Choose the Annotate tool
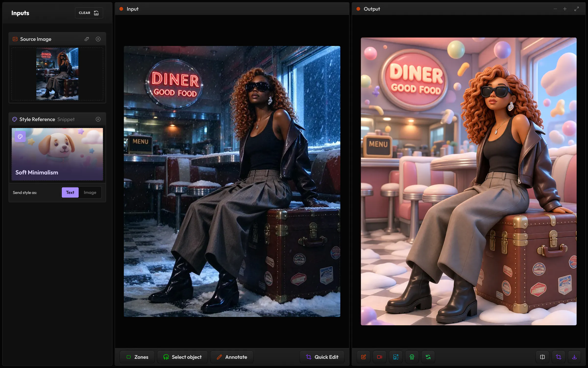 (x=232, y=357)
